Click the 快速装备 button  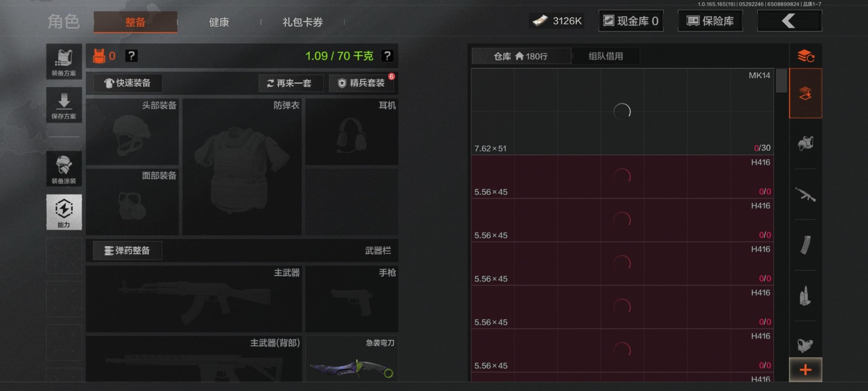(x=127, y=83)
